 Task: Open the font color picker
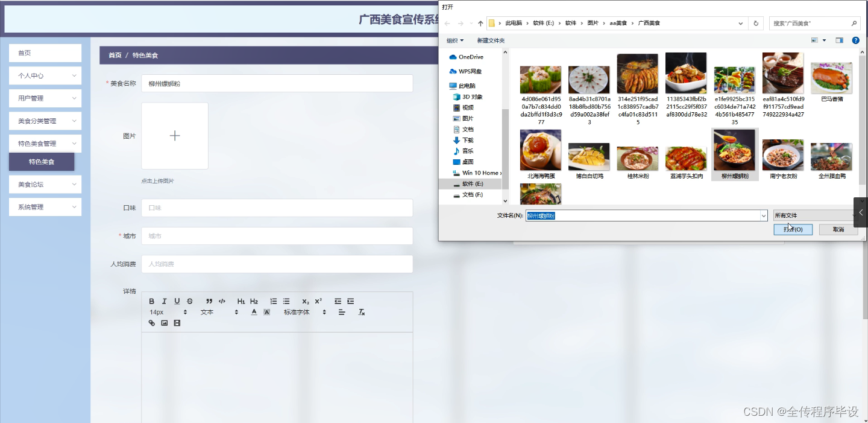(254, 311)
